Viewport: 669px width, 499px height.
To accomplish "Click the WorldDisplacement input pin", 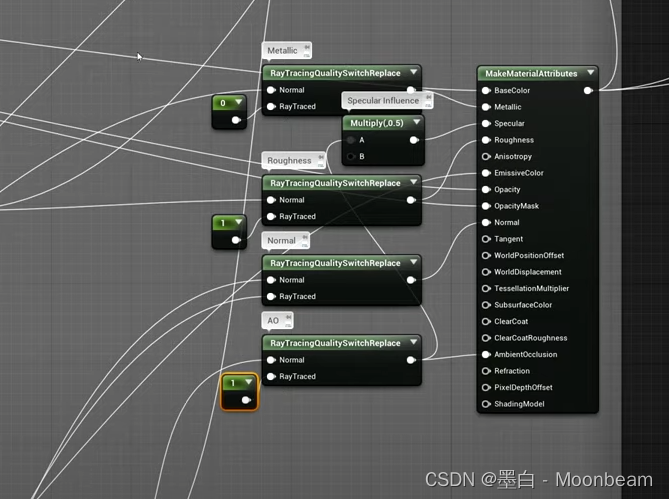I will click(x=486, y=272).
